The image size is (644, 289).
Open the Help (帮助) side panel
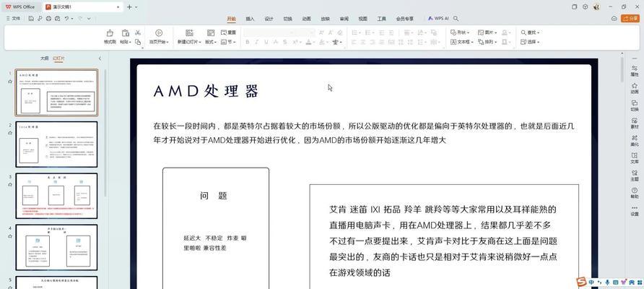(635, 193)
